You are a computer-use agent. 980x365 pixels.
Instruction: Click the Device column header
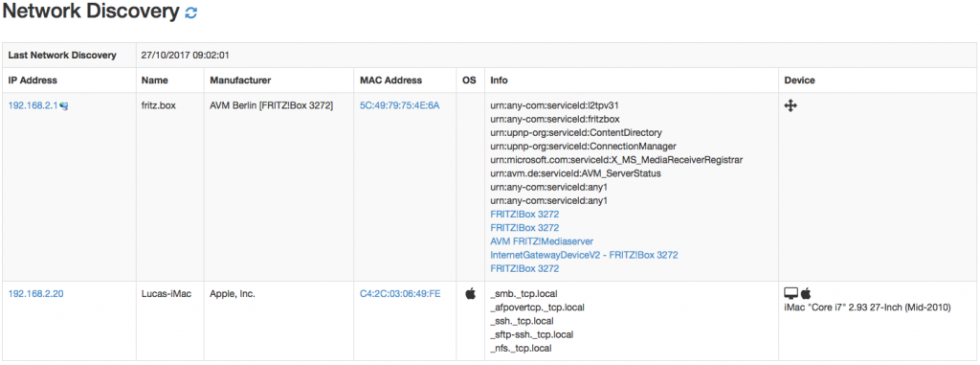click(x=799, y=80)
